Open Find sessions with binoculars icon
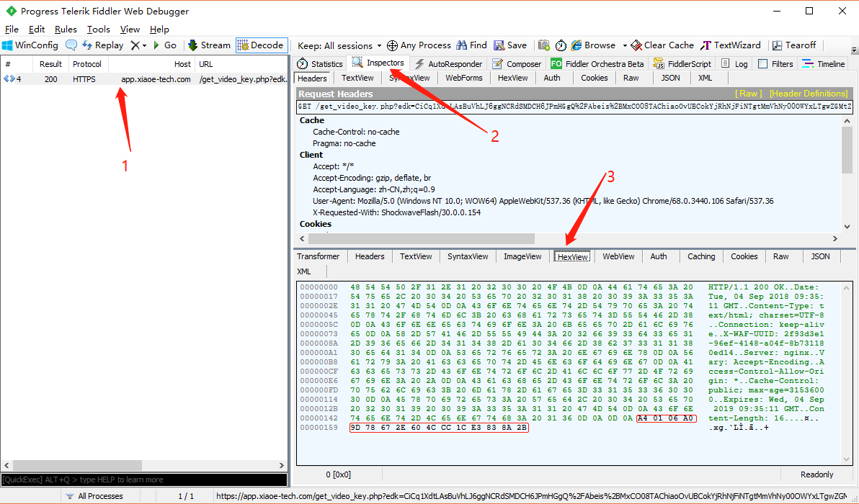 click(x=471, y=45)
